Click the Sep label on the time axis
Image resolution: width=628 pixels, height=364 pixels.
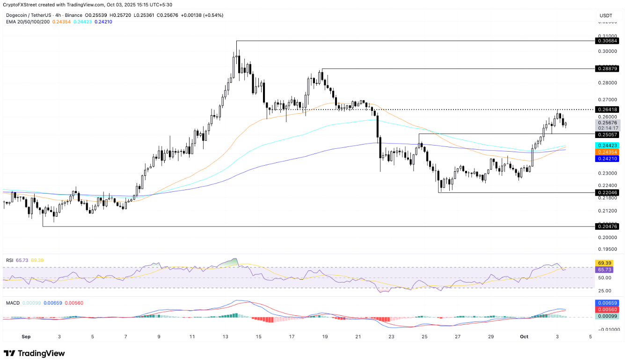pyautogui.click(x=26, y=336)
